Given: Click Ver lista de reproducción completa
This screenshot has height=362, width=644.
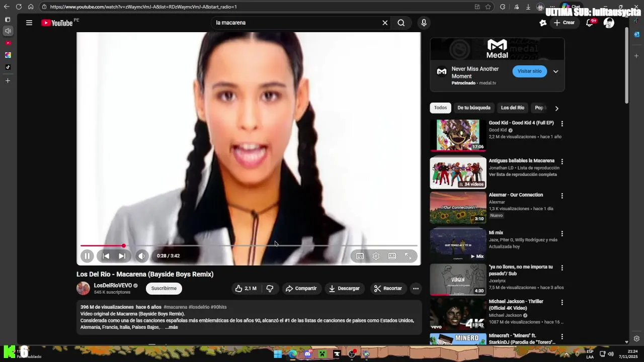Looking at the screenshot, I should [x=523, y=174].
